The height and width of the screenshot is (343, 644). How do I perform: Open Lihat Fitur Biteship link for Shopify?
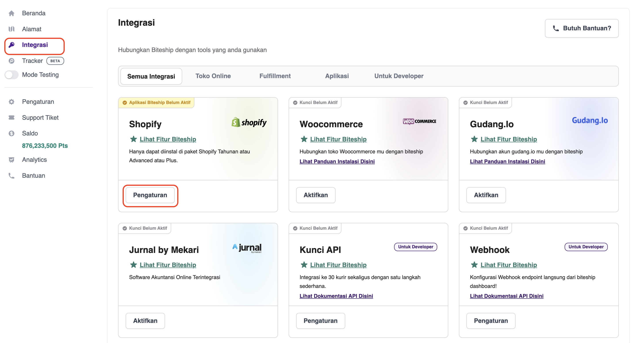pyautogui.click(x=168, y=139)
